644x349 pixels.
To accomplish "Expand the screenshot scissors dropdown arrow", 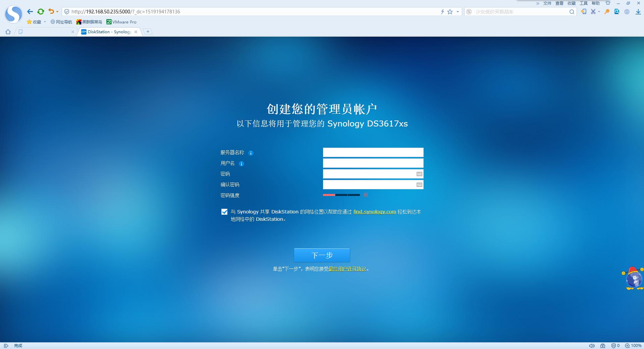I will click(599, 11).
